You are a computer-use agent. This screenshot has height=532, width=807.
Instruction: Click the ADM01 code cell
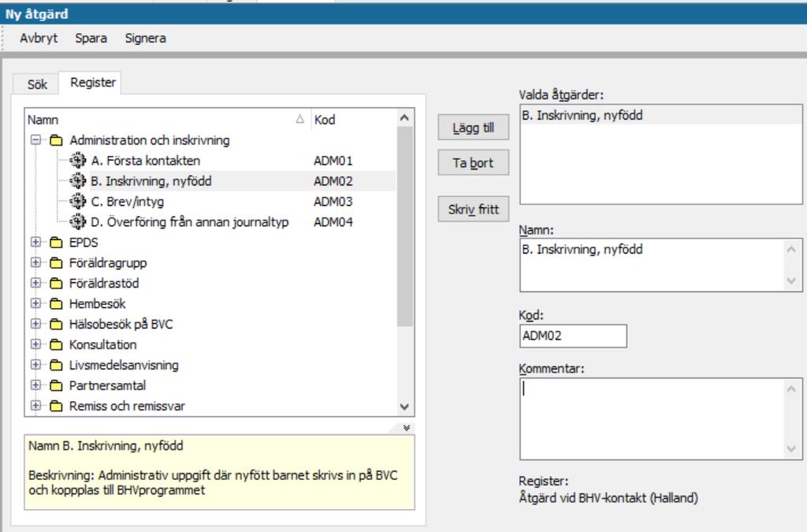(333, 161)
